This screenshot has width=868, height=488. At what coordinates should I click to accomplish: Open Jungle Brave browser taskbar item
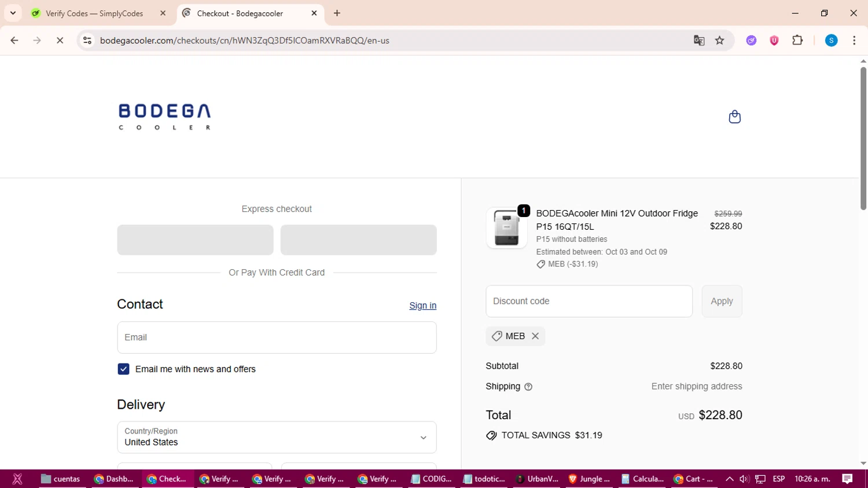(590, 479)
